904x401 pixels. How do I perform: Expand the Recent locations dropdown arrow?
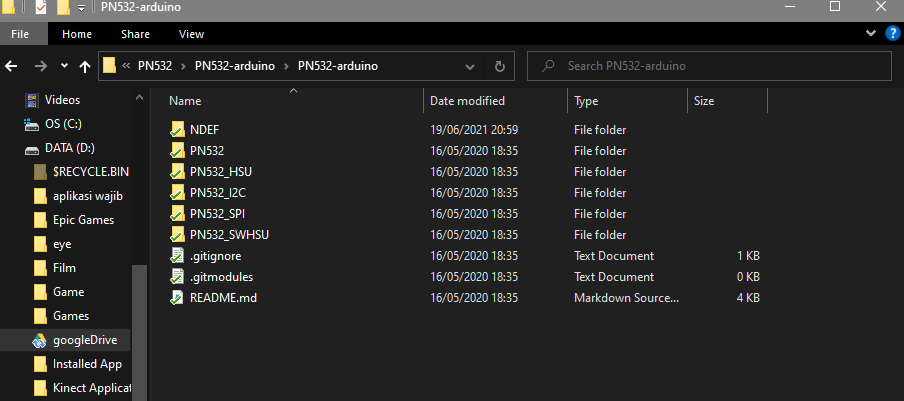click(64, 66)
